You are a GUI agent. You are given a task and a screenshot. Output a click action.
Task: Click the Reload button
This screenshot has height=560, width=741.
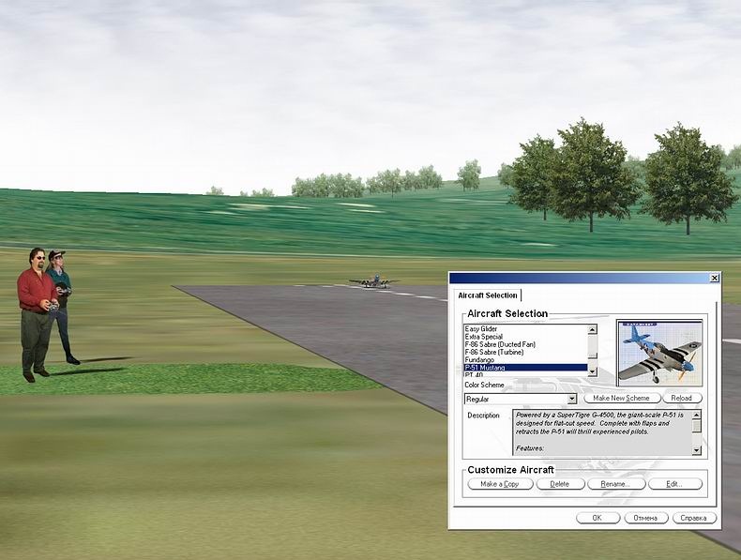(x=682, y=398)
